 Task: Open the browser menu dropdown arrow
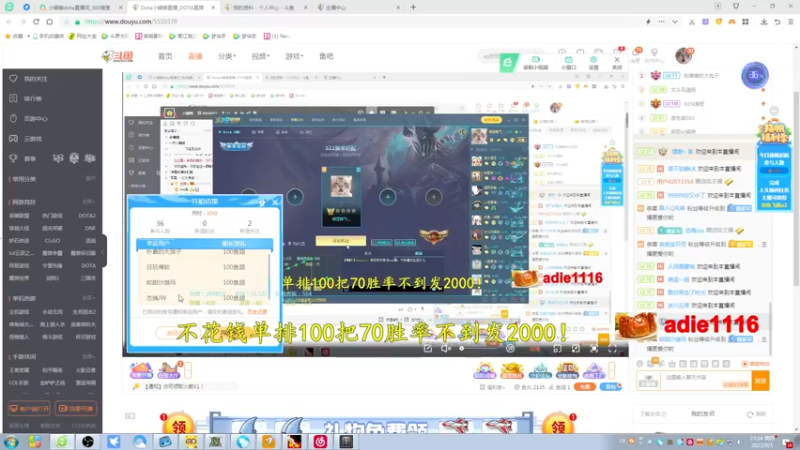674,22
